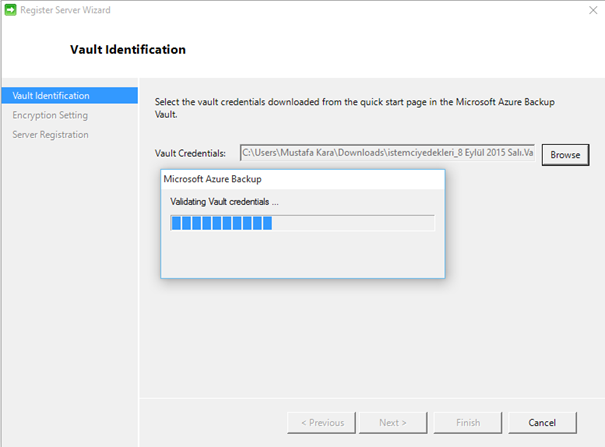Click the Previous button
Viewport: 605px width, 447px height.
point(322,423)
